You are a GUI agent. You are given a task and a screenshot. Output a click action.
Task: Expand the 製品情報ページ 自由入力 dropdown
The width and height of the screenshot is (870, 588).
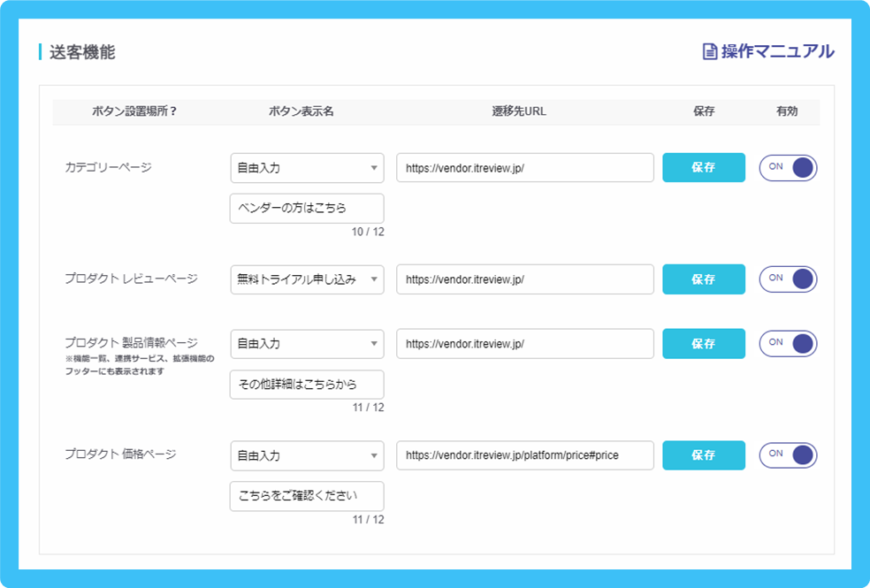[x=306, y=344]
